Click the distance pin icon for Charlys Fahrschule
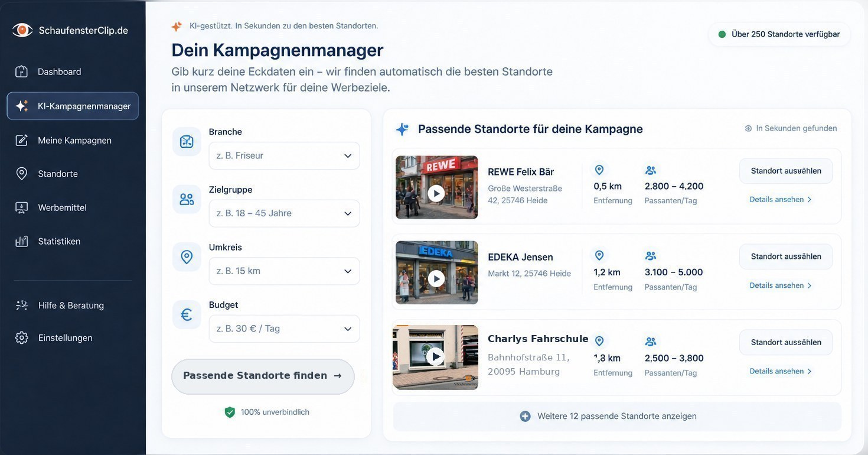The height and width of the screenshot is (455, 868). click(599, 341)
